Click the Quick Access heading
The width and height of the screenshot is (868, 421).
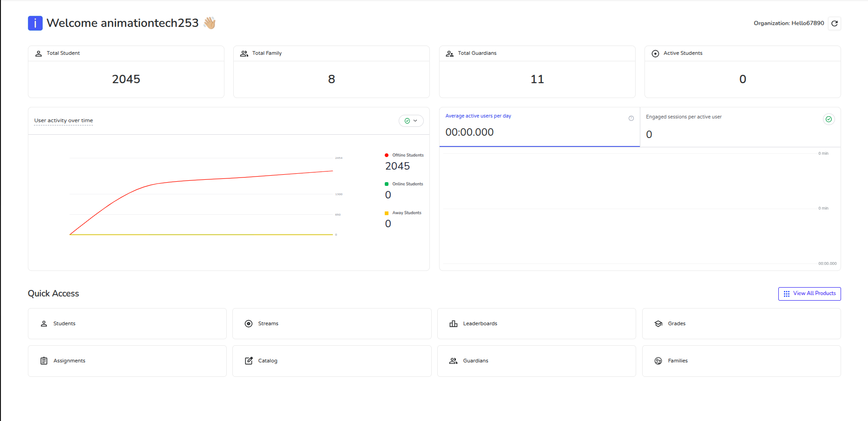53,294
